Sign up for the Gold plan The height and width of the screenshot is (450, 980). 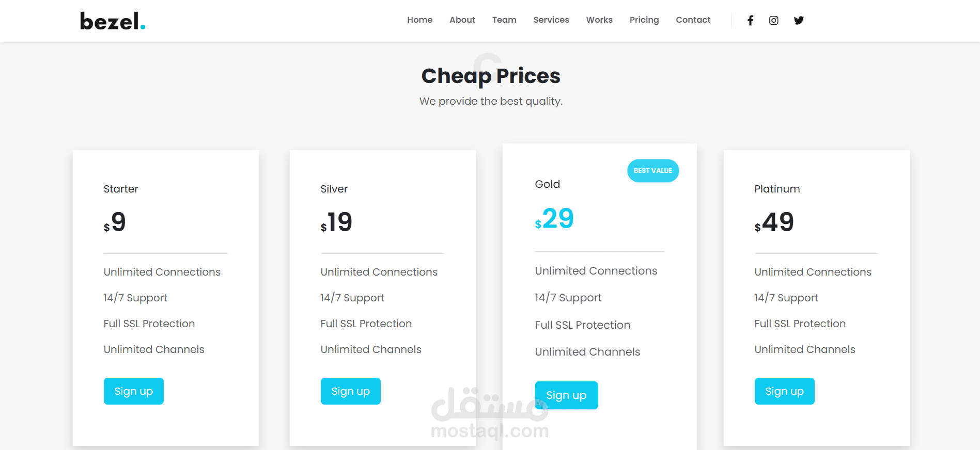tap(566, 395)
